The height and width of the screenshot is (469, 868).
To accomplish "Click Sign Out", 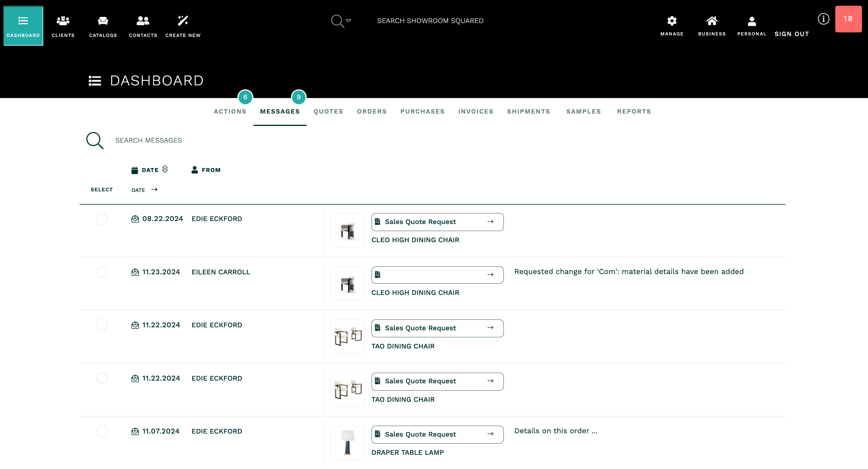I will point(791,34).
